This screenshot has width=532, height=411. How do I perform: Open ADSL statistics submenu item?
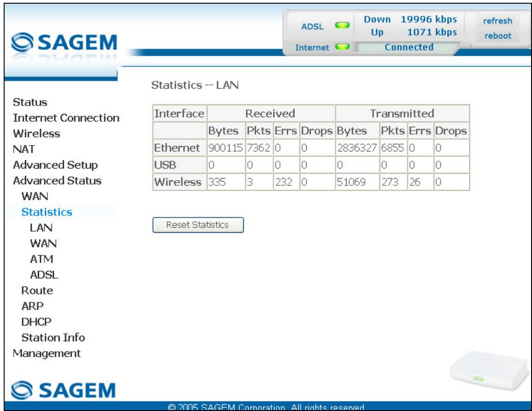coord(44,275)
